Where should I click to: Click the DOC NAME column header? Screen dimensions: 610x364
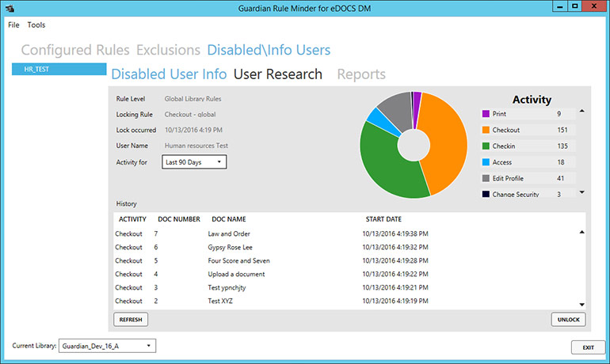tap(229, 219)
